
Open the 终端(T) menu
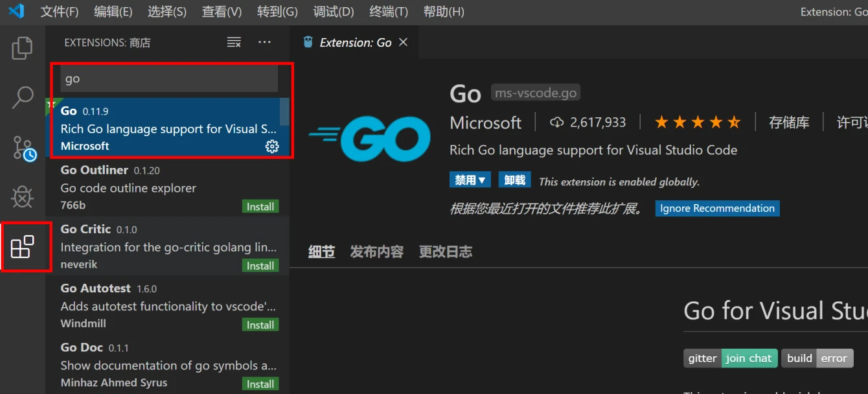pos(388,11)
